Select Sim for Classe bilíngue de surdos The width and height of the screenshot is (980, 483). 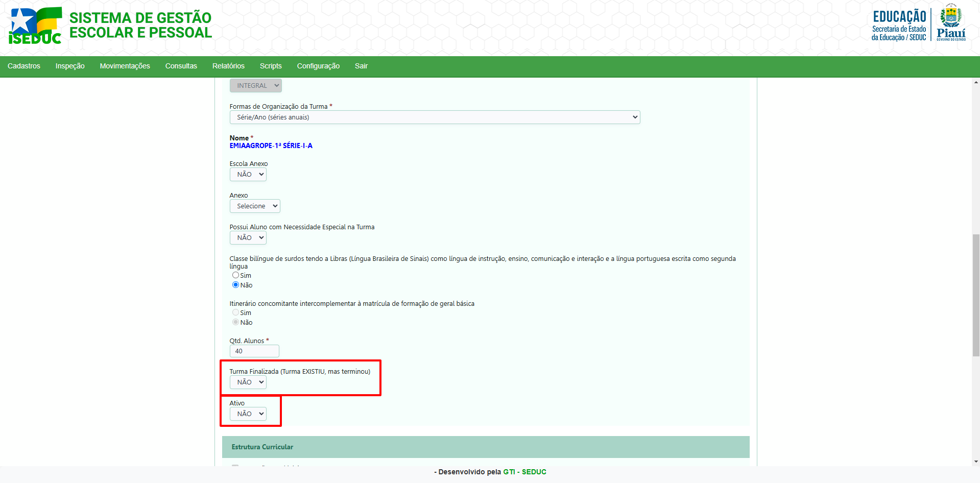(235, 275)
